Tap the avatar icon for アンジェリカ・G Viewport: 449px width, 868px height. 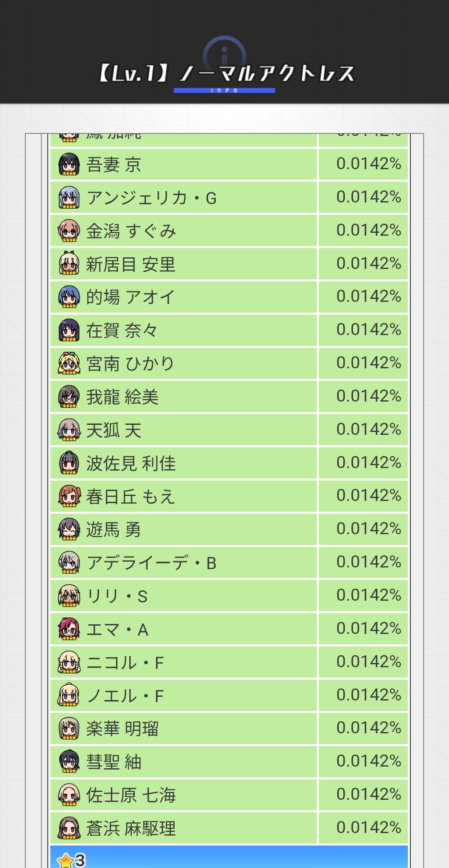point(69,197)
